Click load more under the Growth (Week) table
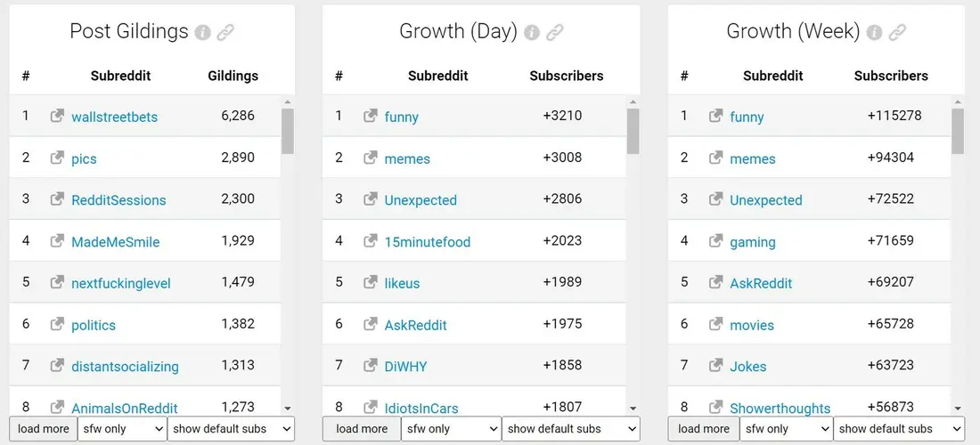This screenshot has height=445, width=980. pos(704,429)
